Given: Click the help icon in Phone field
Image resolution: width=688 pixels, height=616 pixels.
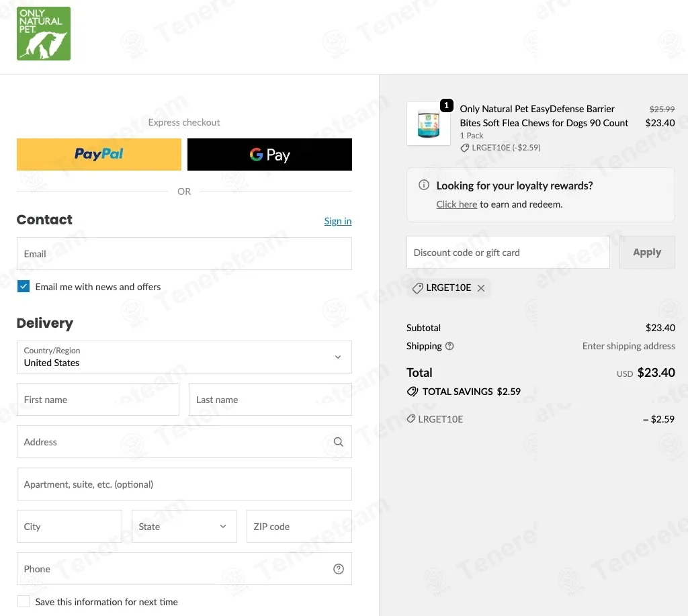Looking at the screenshot, I should pyautogui.click(x=339, y=569).
